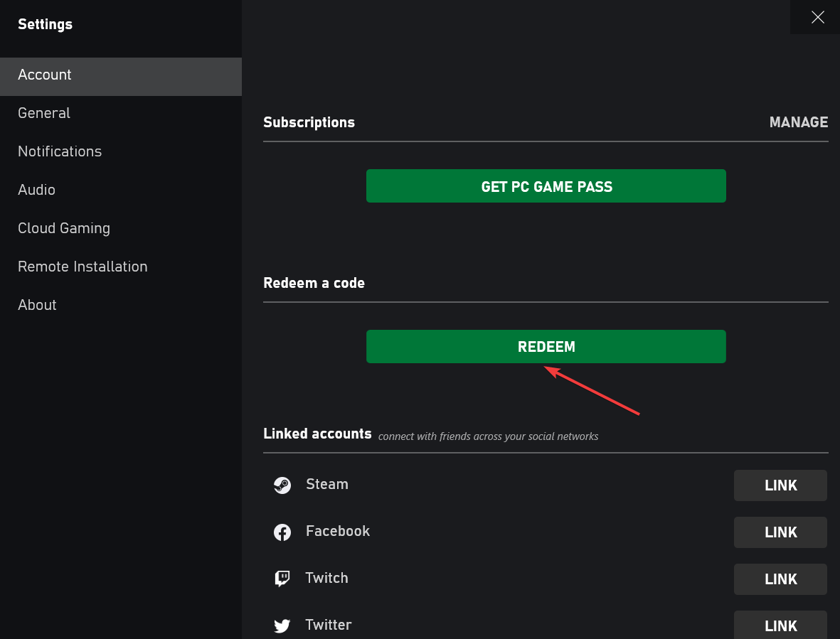Click the Steam account label

click(326, 484)
